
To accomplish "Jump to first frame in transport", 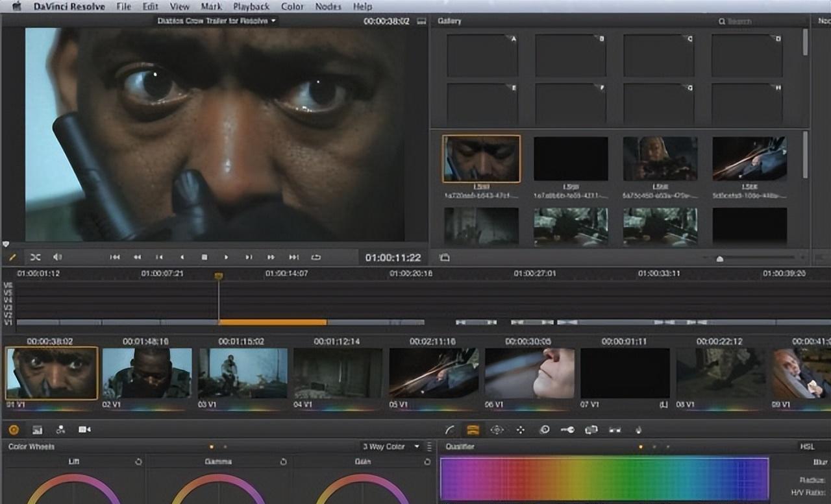I will click(115, 258).
